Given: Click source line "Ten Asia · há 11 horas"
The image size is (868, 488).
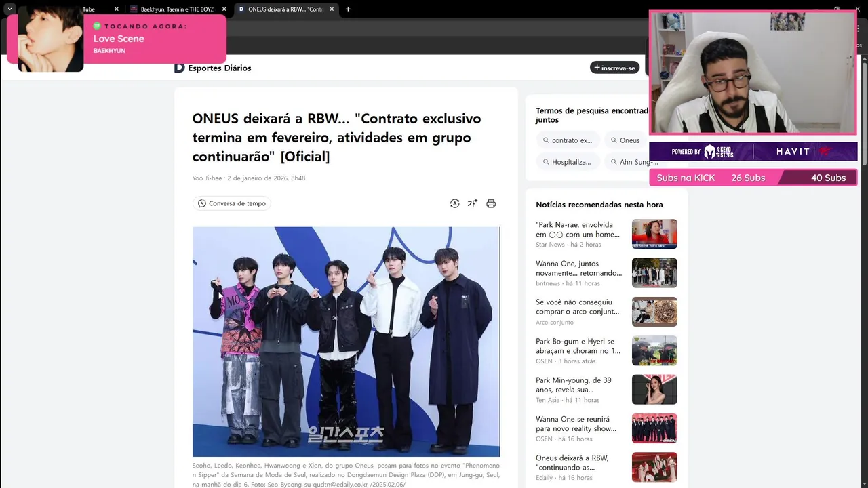Looking at the screenshot, I should pos(568,400).
